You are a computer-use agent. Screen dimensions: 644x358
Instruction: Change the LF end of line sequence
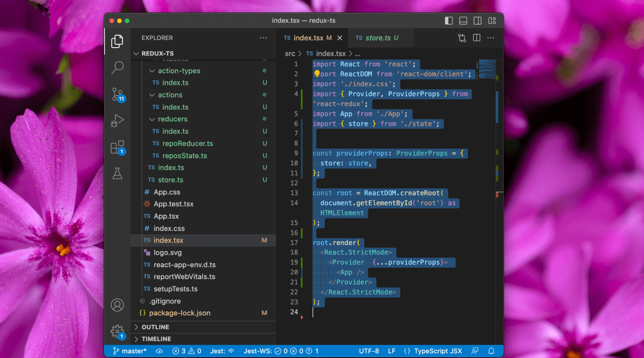[x=391, y=351]
